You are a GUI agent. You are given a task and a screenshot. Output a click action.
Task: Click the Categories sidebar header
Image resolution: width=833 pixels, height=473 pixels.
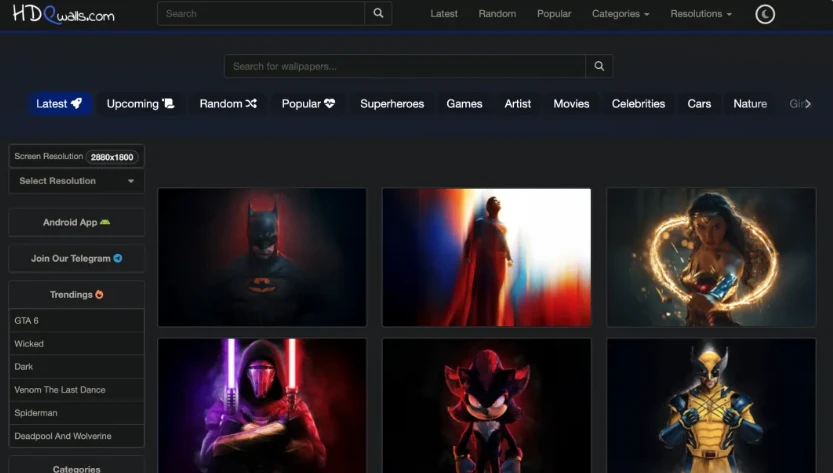pos(76,465)
